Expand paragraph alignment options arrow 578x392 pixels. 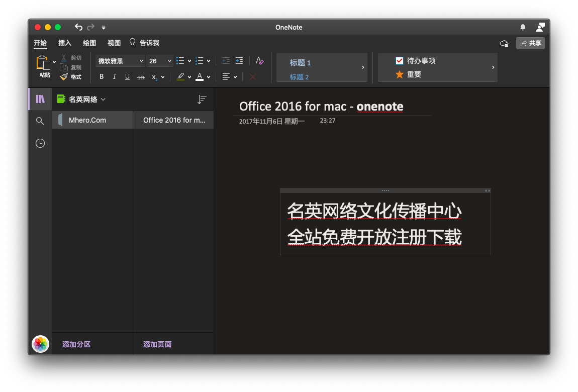click(x=235, y=77)
